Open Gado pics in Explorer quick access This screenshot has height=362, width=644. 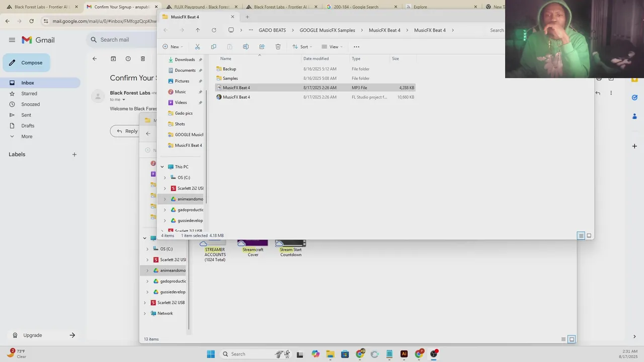click(x=184, y=113)
